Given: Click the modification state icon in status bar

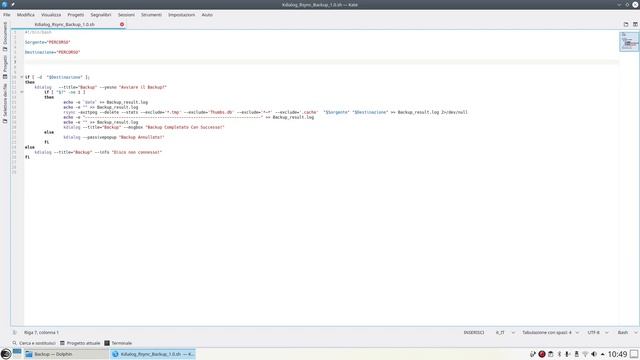Looking at the screenshot, I should pyautogui.click(x=15, y=333).
